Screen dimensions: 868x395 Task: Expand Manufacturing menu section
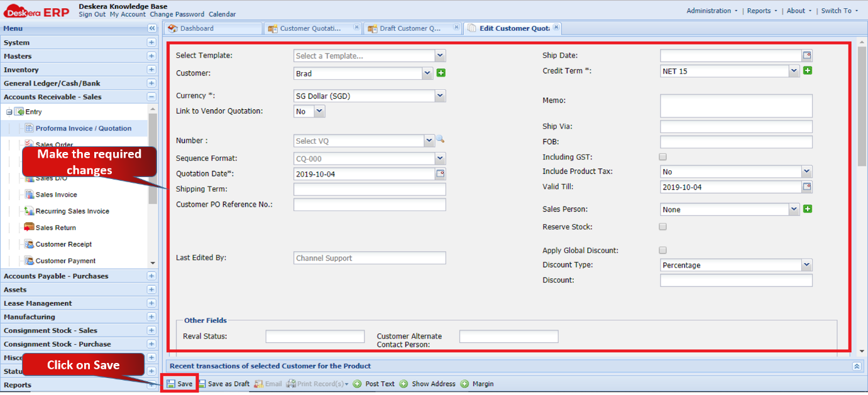click(151, 317)
